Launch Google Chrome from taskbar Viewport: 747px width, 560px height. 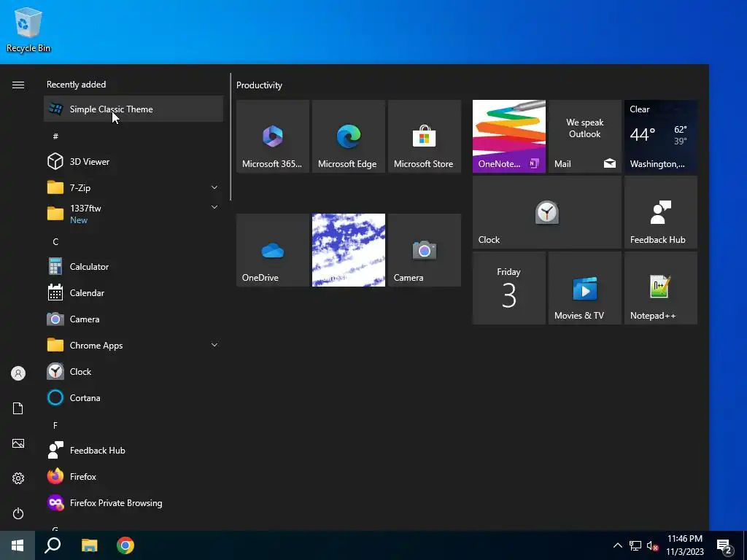(x=125, y=545)
